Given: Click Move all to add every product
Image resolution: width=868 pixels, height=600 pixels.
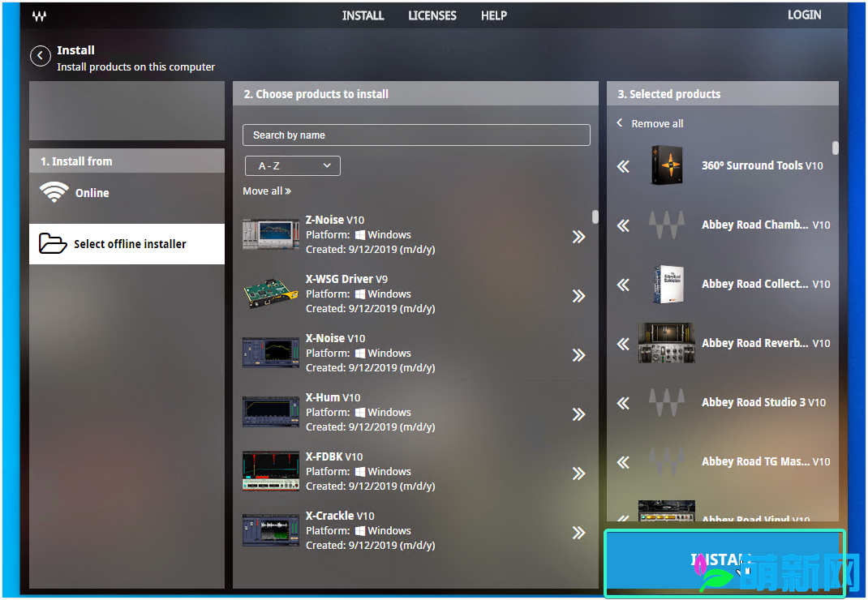Looking at the screenshot, I should [267, 191].
